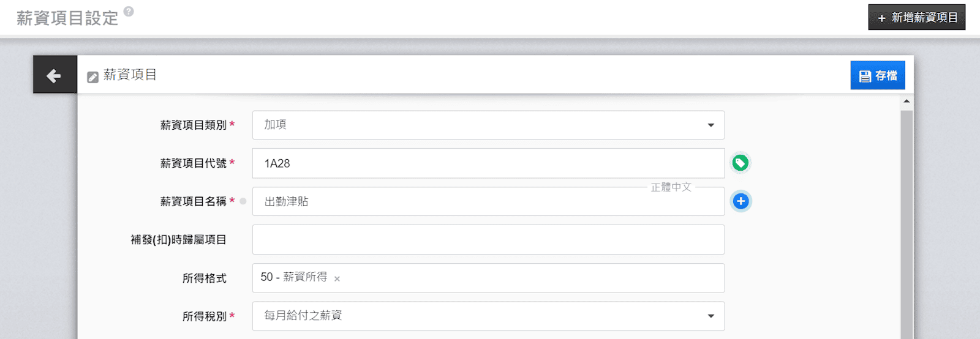Click the 存檔 save button

877,75
